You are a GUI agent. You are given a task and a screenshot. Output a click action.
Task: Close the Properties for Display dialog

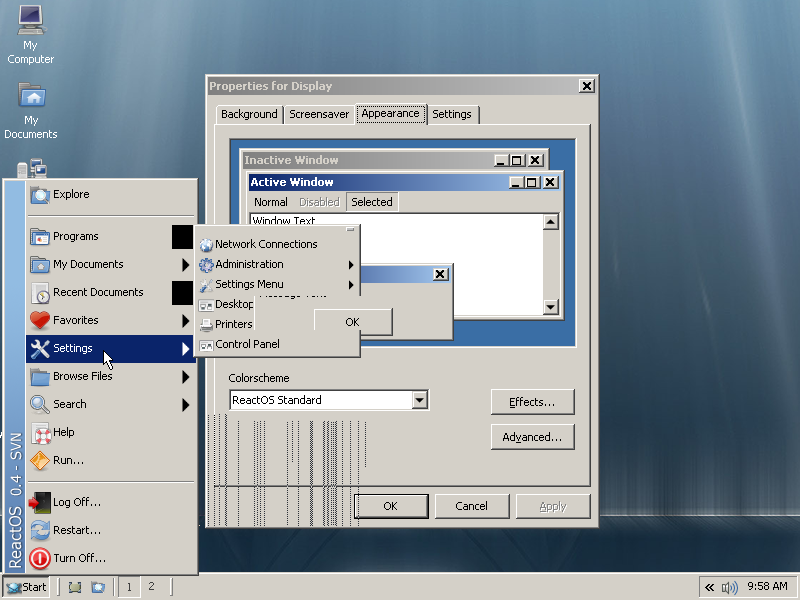click(587, 86)
